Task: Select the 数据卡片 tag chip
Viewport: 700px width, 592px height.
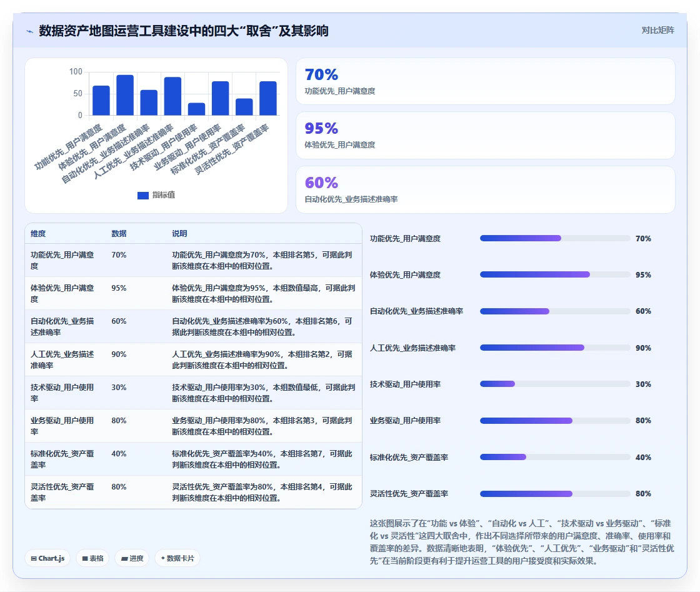Action: 177,558
